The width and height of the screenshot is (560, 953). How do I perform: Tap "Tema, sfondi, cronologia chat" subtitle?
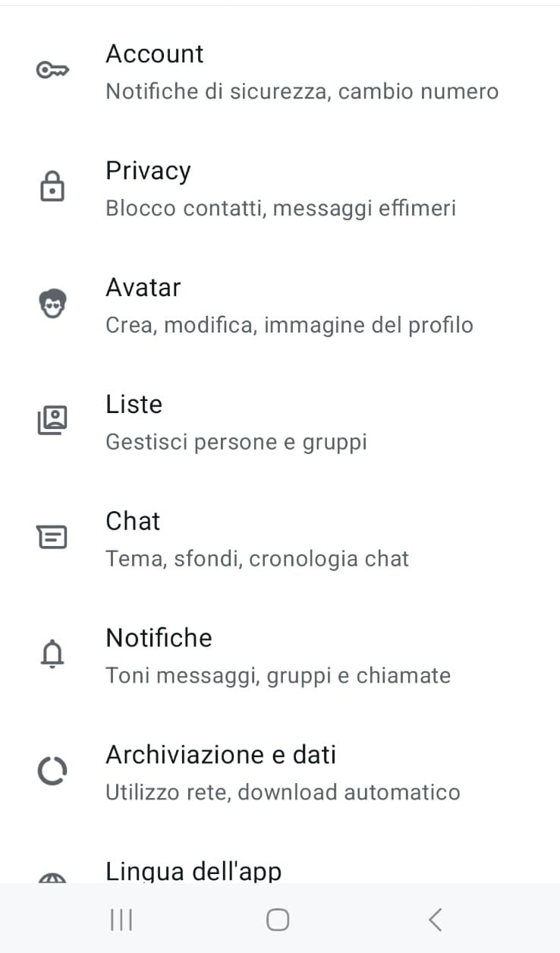257,559
